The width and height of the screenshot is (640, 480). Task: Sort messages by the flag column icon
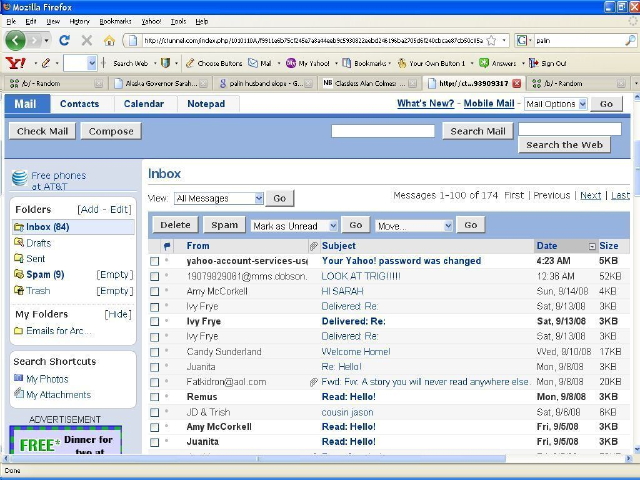(x=167, y=246)
